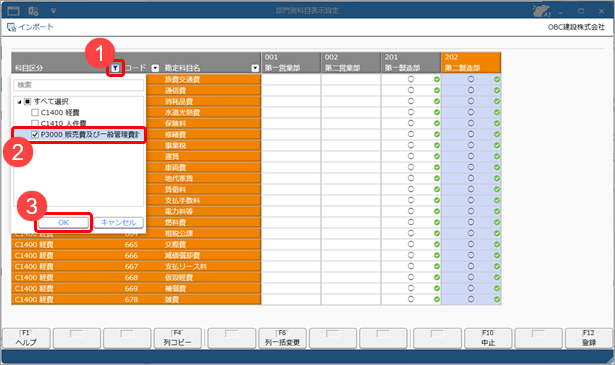Click the second title bar tool icon
615x365 pixels.
pyautogui.click(x=33, y=11)
